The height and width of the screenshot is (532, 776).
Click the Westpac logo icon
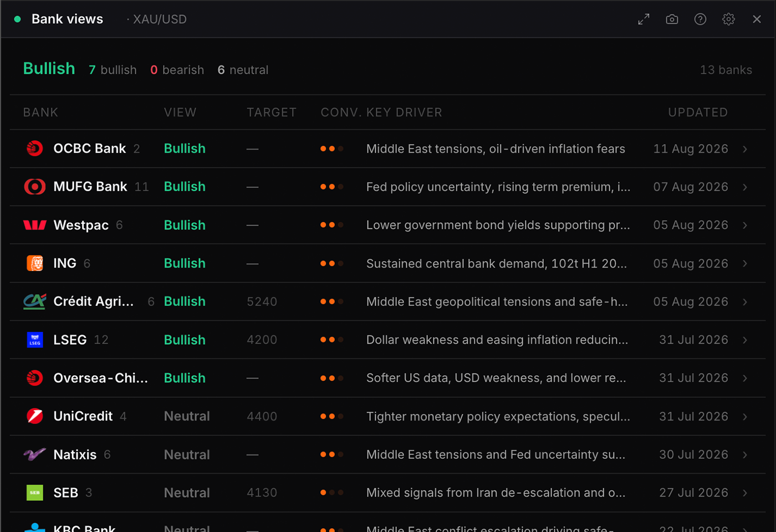[35, 225]
